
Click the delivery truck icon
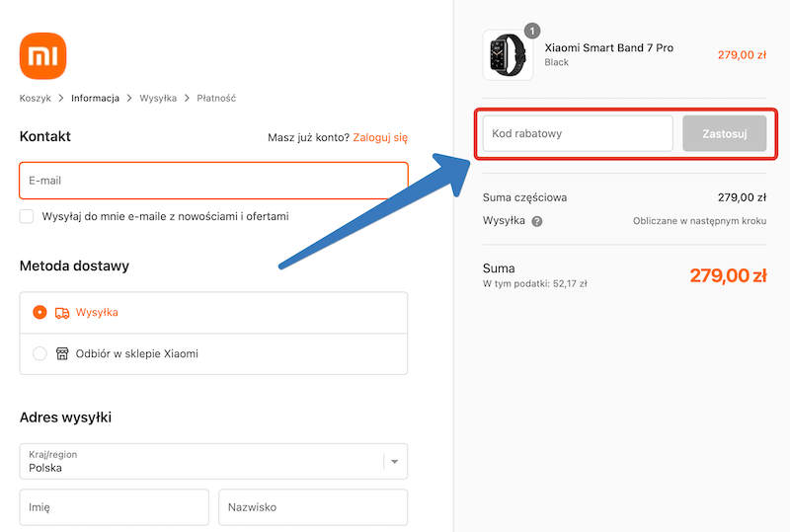(62, 313)
